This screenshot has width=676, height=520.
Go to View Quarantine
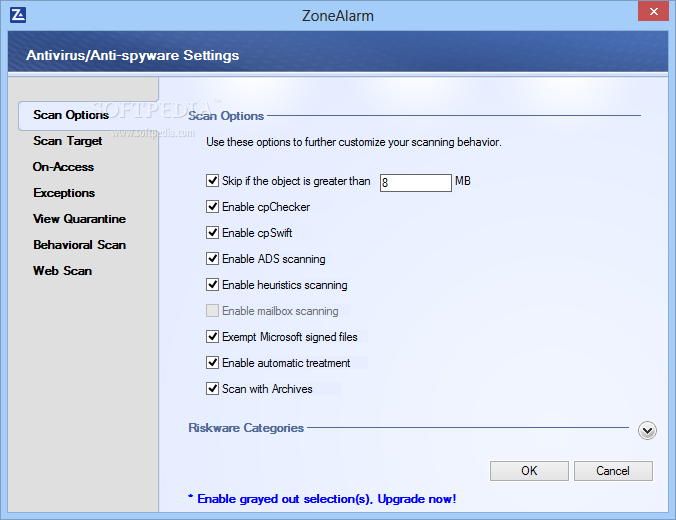pyautogui.click(x=80, y=219)
